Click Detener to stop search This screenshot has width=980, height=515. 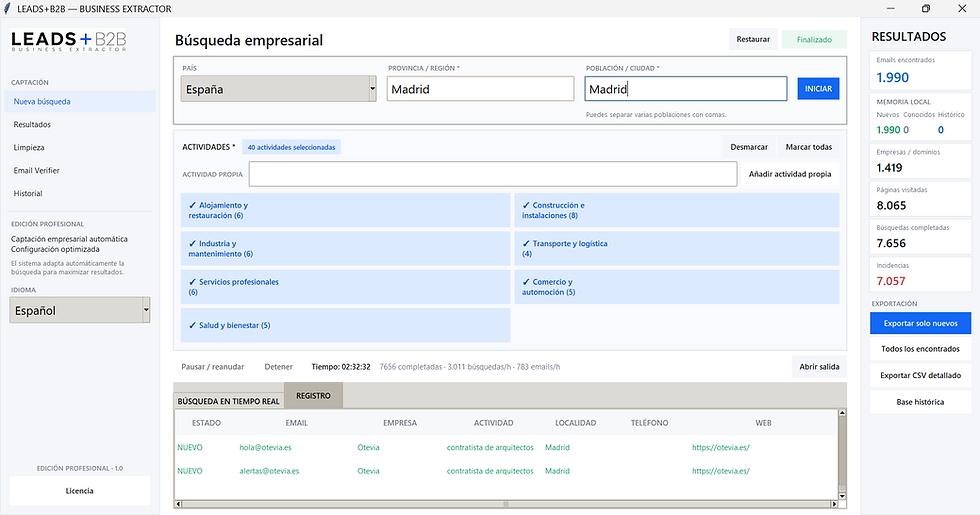pos(278,367)
